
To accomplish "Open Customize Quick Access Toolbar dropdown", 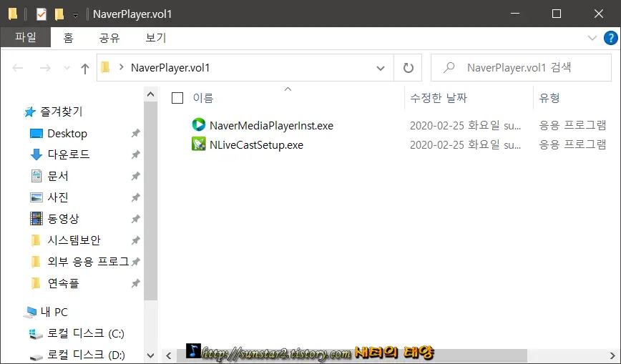I will click(x=75, y=16).
